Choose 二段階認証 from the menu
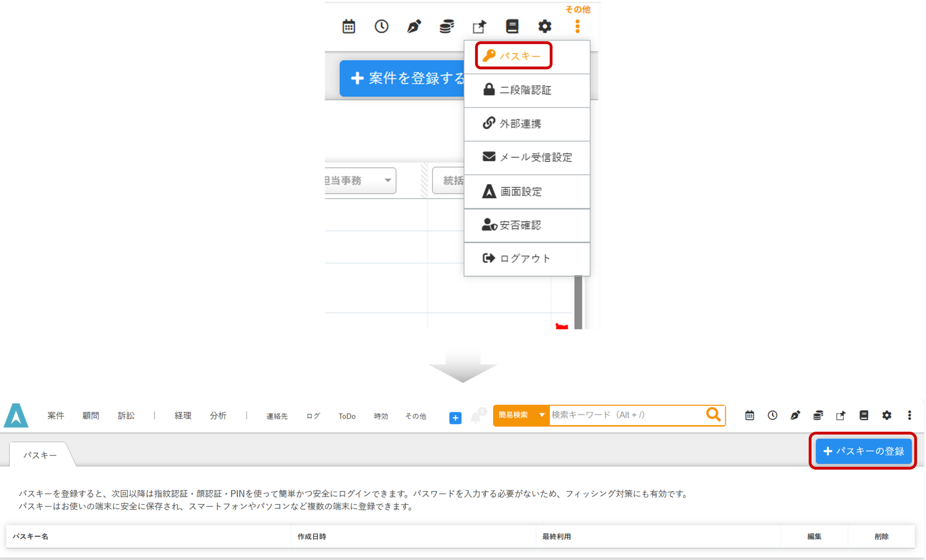This screenshot has width=926, height=560. [x=527, y=90]
